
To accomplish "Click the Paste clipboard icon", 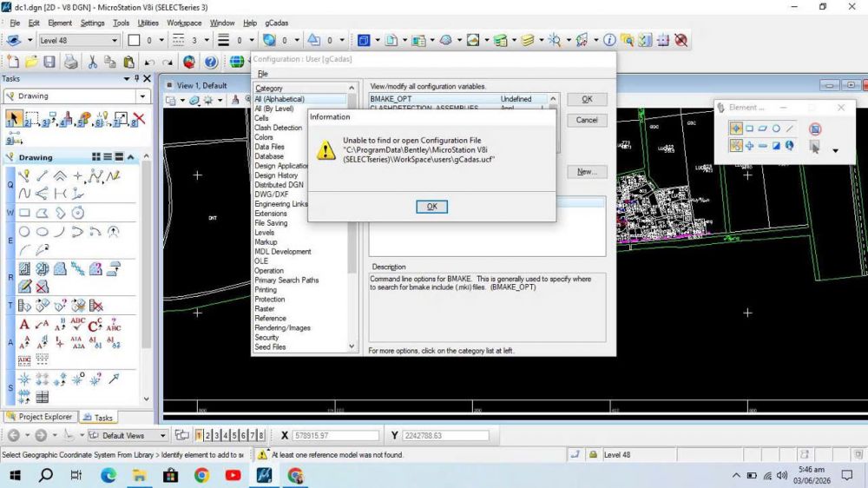I will pyautogui.click(x=128, y=62).
